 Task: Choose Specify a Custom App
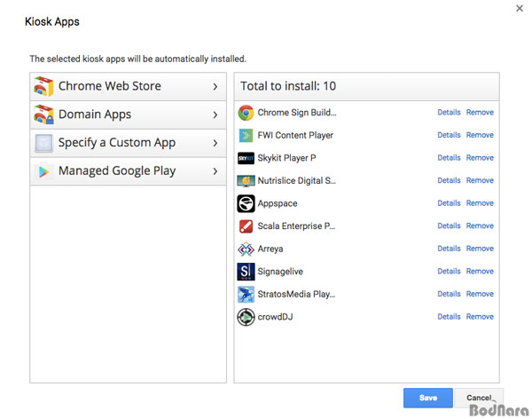pyautogui.click(x=128, y=143)
